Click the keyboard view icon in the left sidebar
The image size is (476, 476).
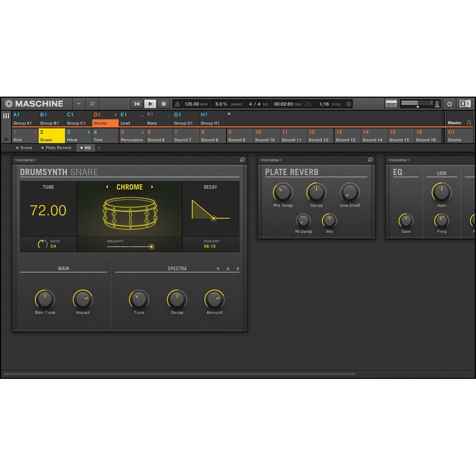click(x=6, y=116)
